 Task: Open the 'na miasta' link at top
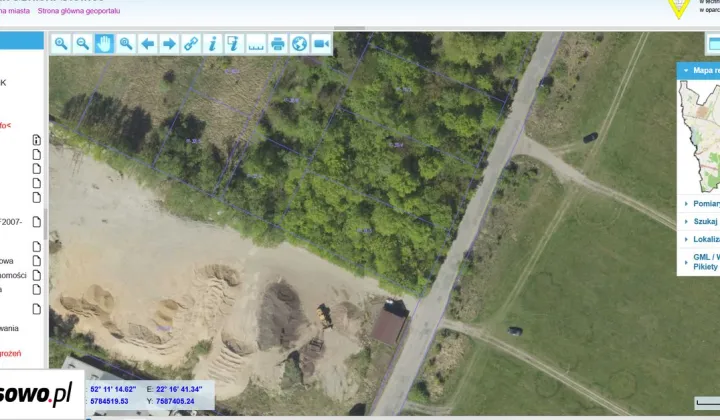click(x=15, y=11)
